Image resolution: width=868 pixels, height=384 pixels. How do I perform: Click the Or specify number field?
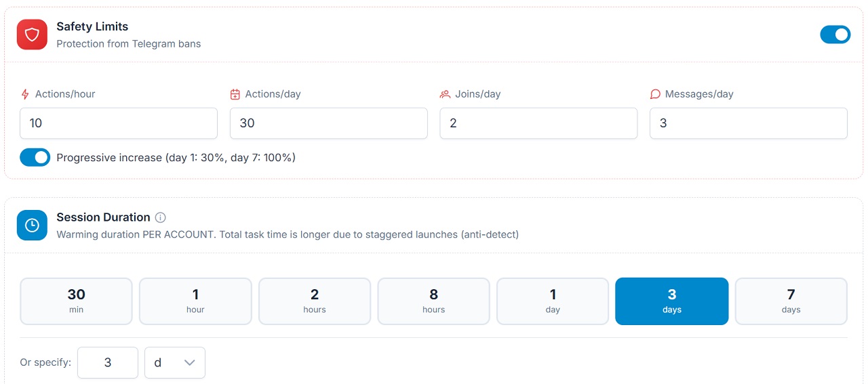point(108,362)
